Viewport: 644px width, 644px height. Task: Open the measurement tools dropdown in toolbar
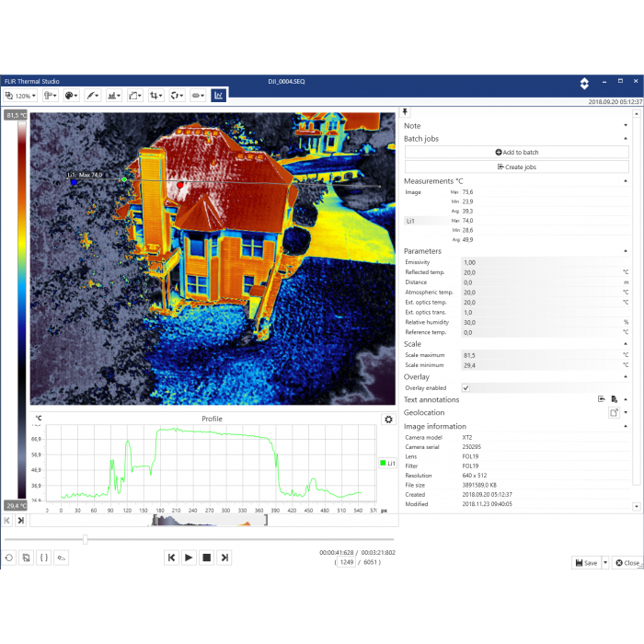pos(51,96)
